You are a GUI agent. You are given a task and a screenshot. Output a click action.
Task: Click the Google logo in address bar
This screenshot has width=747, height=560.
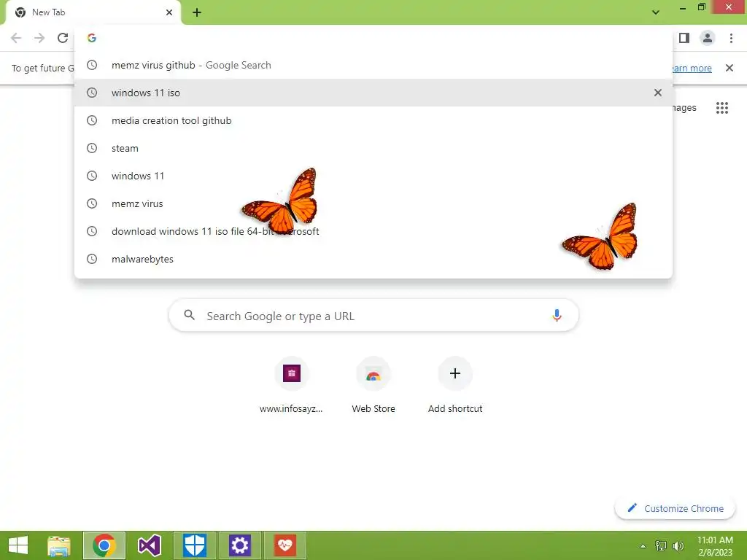coord(92,38)
